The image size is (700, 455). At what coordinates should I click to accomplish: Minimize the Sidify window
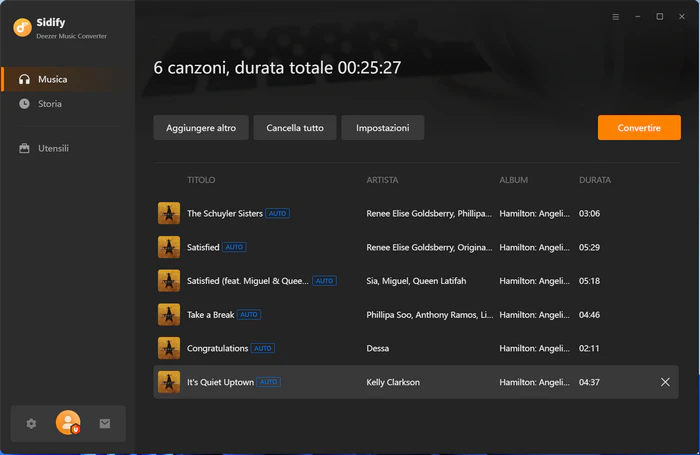[x=638, y=17]
